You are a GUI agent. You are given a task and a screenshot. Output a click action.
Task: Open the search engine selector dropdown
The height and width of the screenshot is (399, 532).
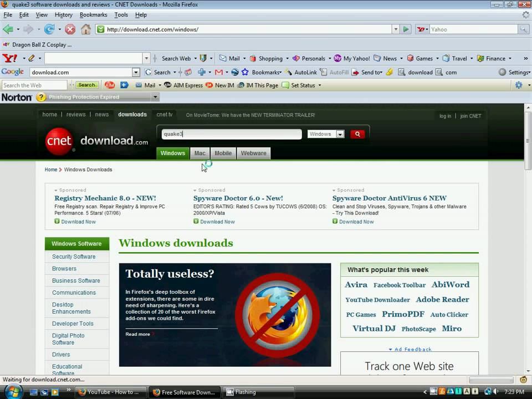click(x=423, y=29)
